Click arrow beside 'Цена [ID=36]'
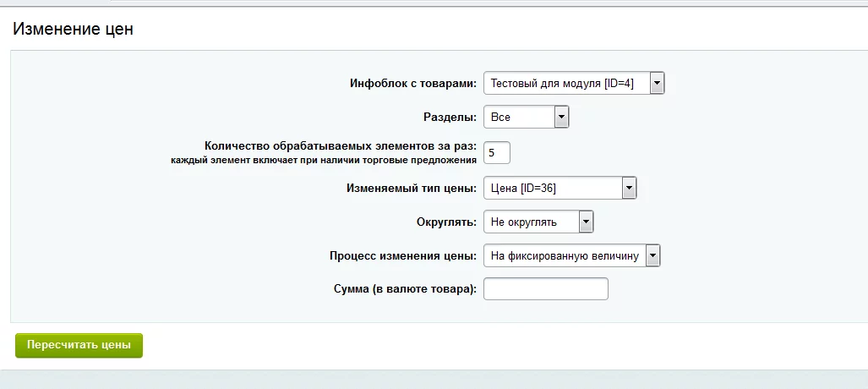This screenshot has height=389, width=868. 628,188
